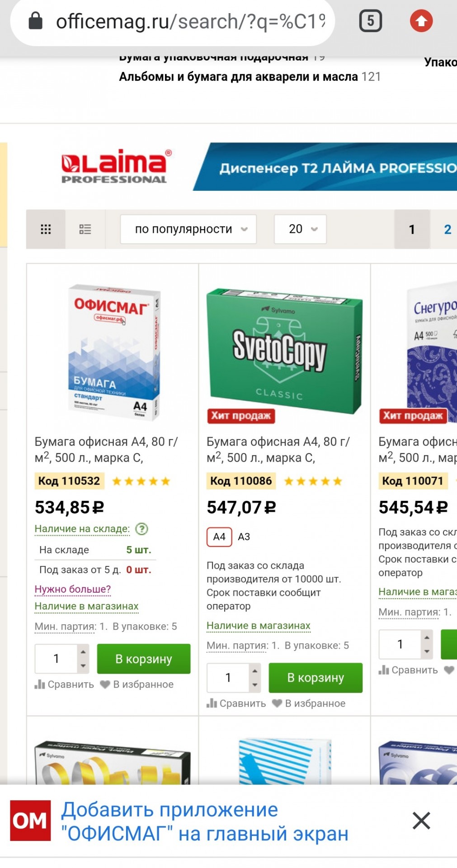Open the browser tabs counter
Viewport: 457px width, 868px height.
(371, 21)
